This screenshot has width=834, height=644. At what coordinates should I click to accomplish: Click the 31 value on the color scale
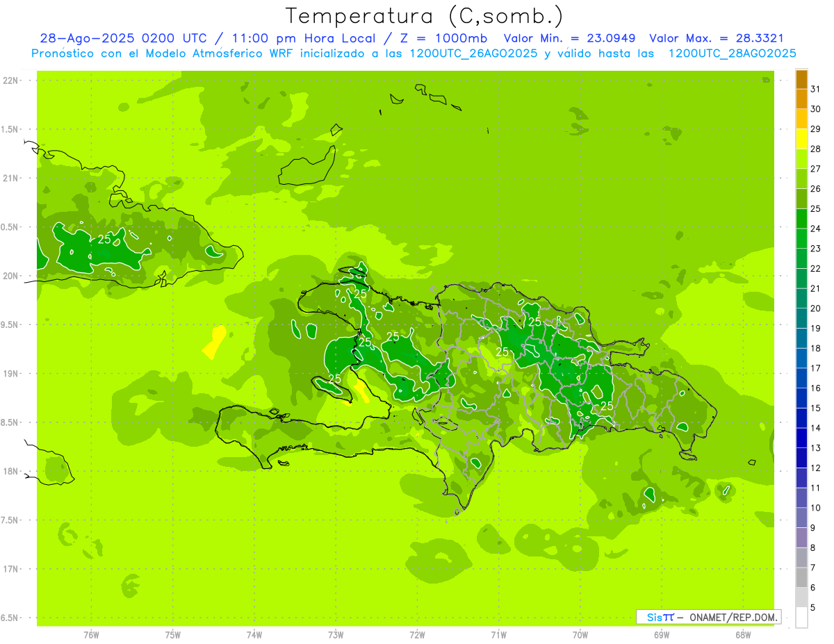[816, 89]
